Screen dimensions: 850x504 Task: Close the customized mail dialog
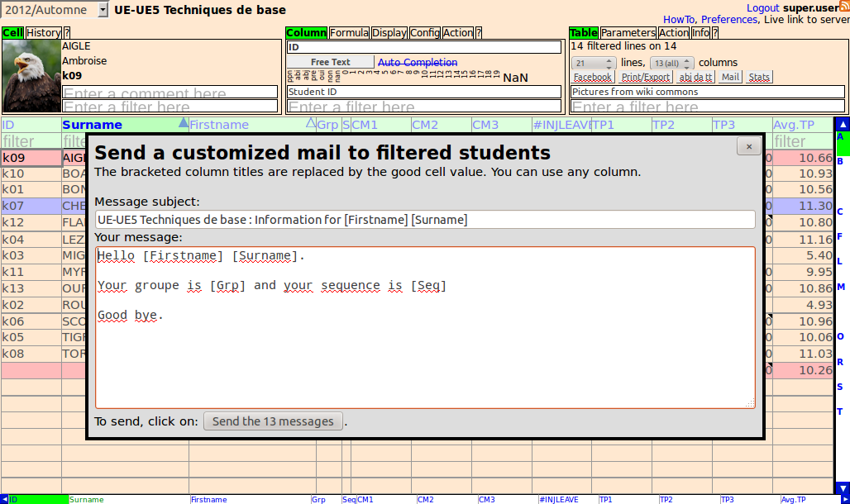[748, 146]
